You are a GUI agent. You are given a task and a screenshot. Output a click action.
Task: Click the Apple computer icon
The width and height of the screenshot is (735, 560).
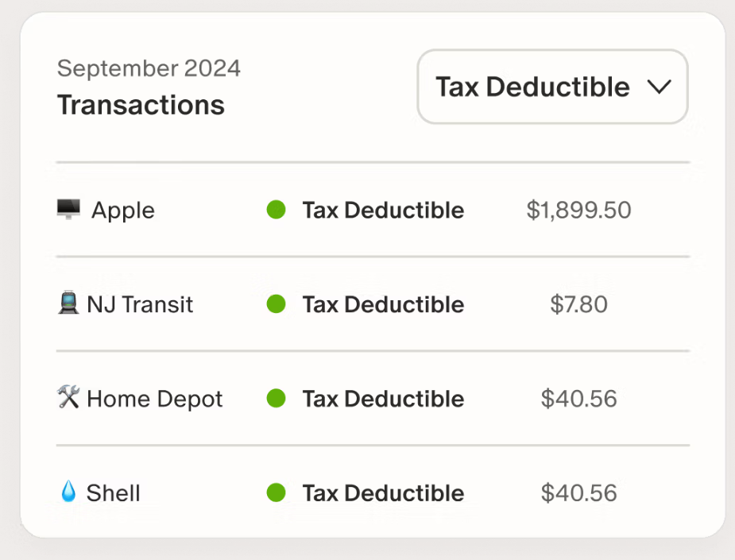[x=68, y=209]
